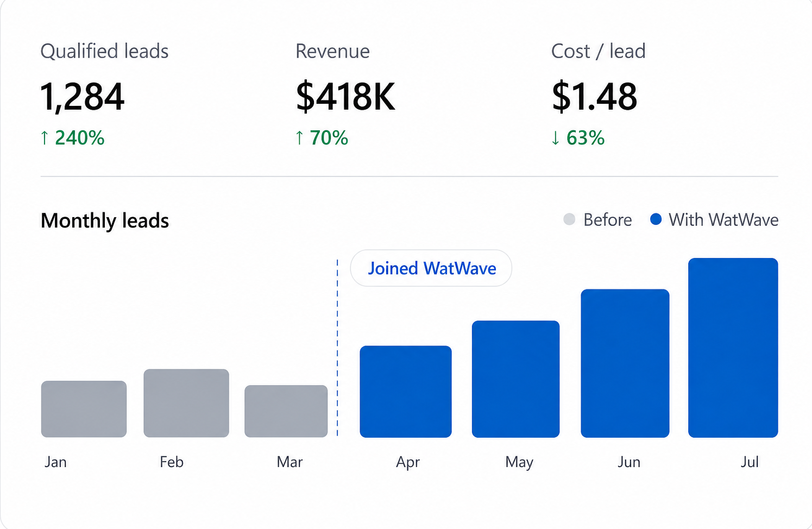Click the "Jun" axis label

tap(629, 462)
